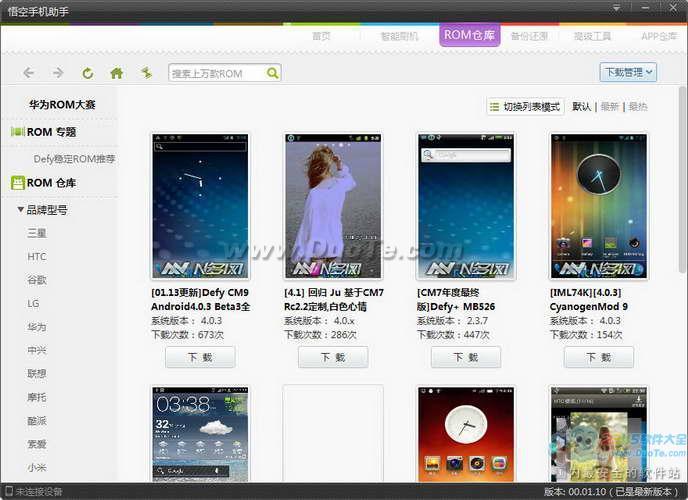Viewport: 688px width, 500px height.
Task: Switch to the 首页 tab
Action: [x=321, y=36]
